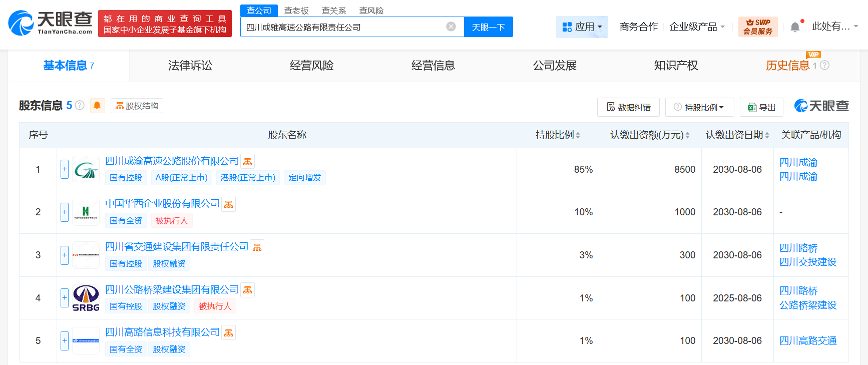Open 中国华西企业股份有限公司 link
Viewport: 868px width, 365px height.
tap(162, 203)
